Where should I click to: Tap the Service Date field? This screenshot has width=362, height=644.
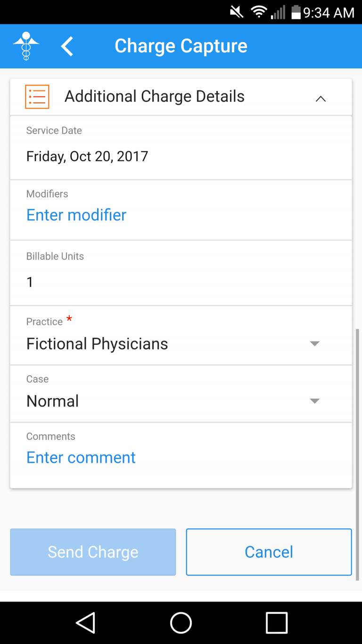pyautogui.click(x=87, y=156)
